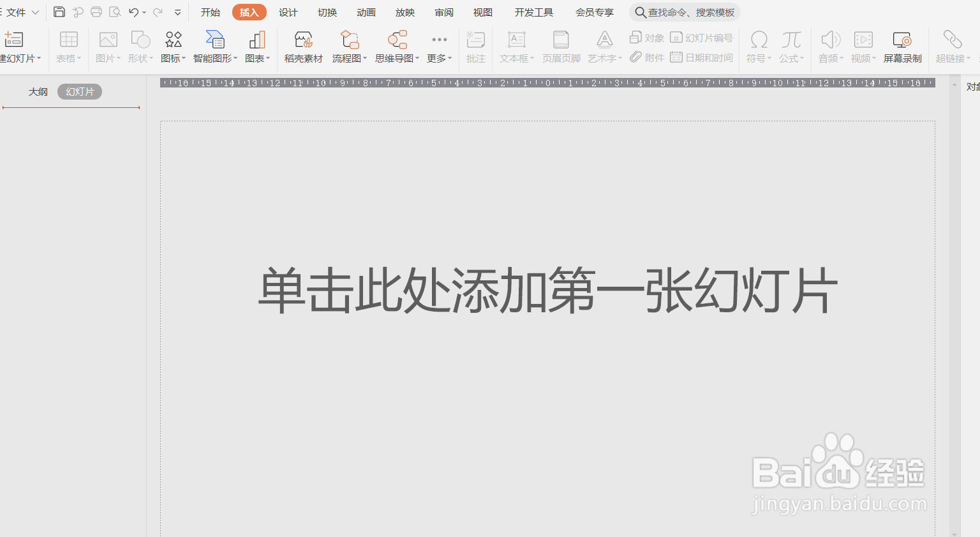Click the Print icon in quick access toolbar
Viewport: 980px width, 537px height.
point(96,12)
